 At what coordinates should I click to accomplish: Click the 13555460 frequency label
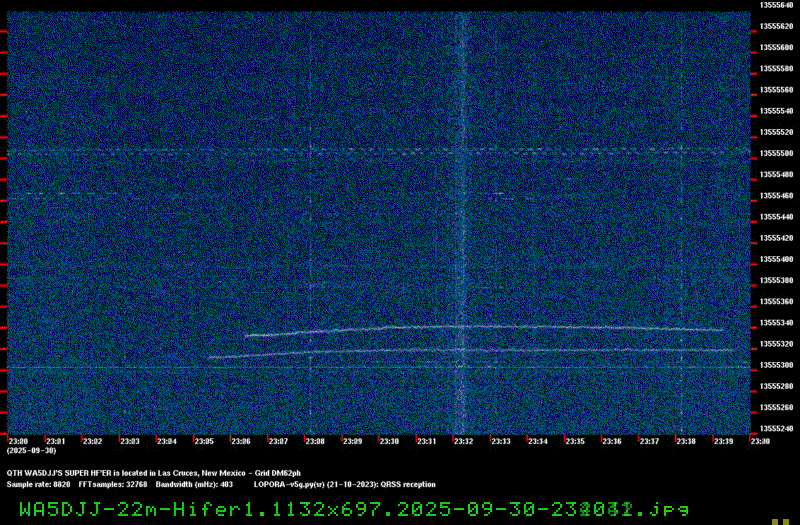point(776,195)
